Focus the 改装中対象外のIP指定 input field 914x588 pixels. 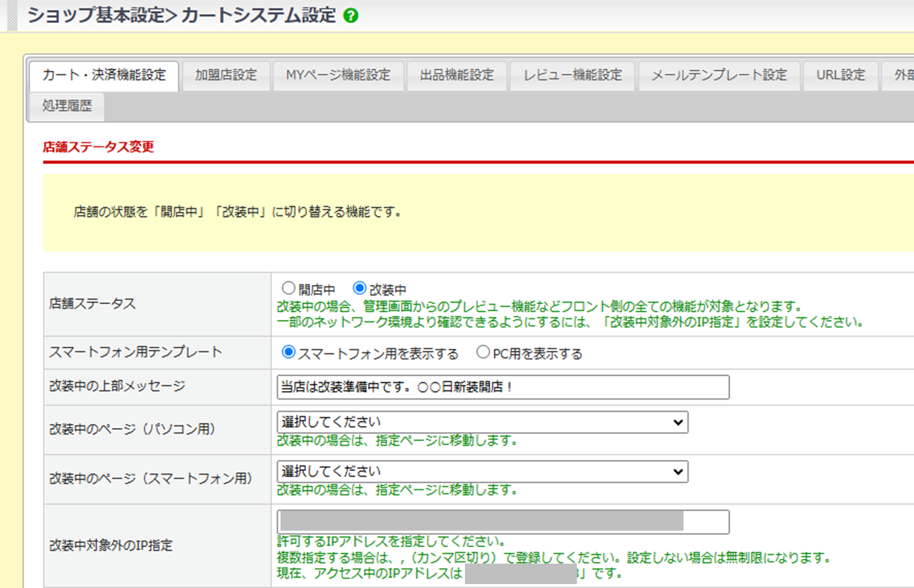(x=502, y=522)
